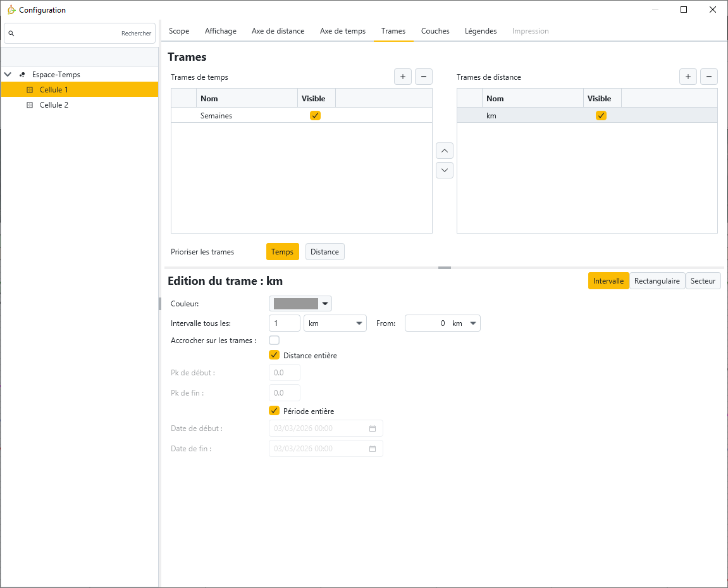
Task: Move selected trame up with chevron
Action: [x=445, y=151]
